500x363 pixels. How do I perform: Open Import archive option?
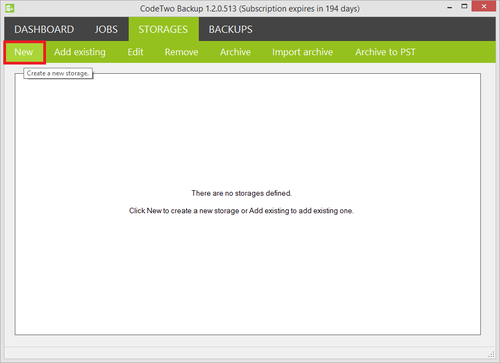[x=302, y=52]
